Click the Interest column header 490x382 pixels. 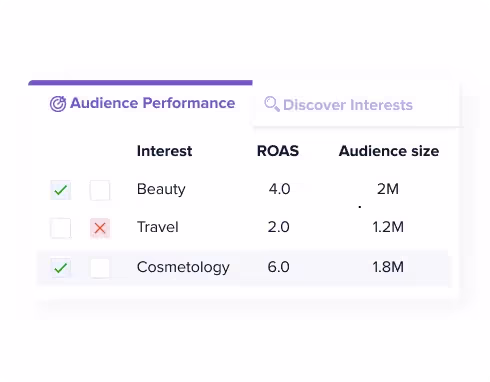coord(164,151)
